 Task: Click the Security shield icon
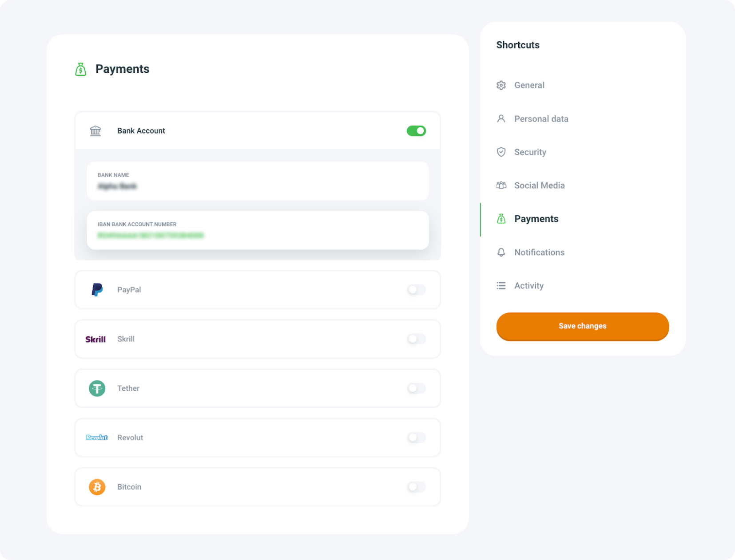pyautogui.click(x=501, y=152)
